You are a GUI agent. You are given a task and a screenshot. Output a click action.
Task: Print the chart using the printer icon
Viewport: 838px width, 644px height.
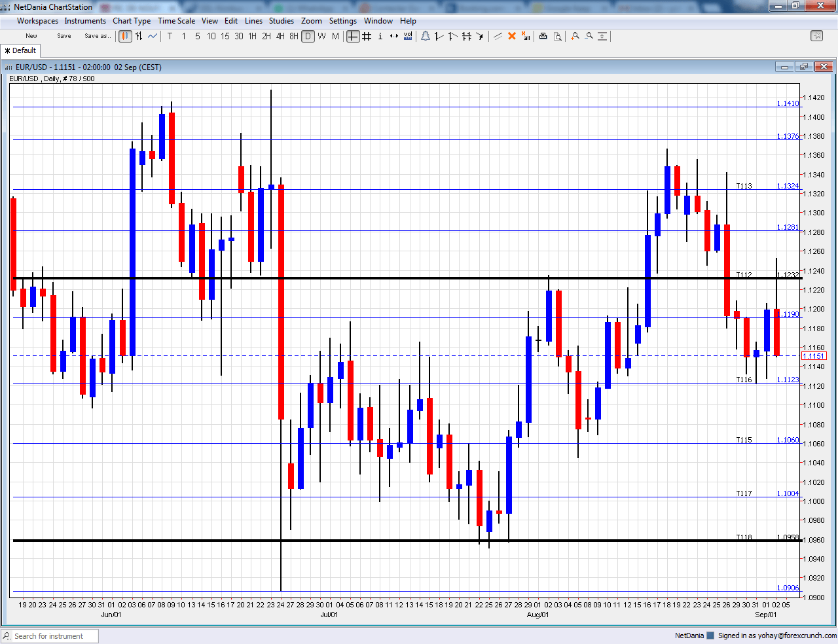tap(543, 36)
